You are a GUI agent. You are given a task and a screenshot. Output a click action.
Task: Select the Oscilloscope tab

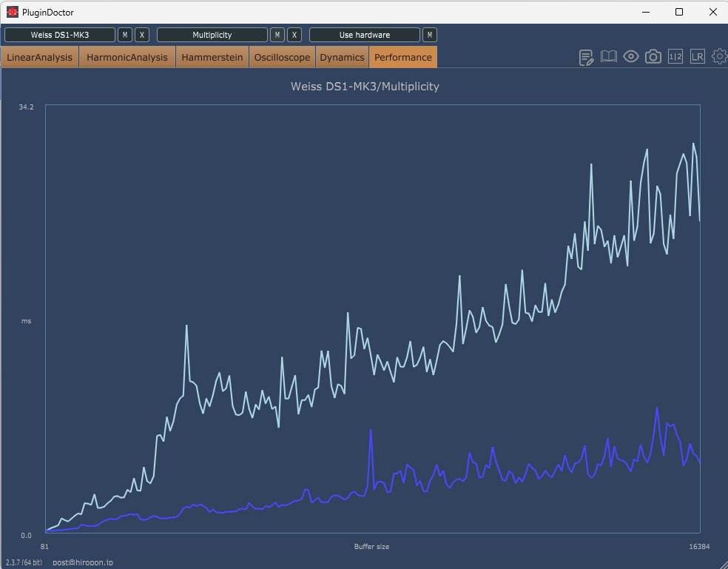point(283,57)
